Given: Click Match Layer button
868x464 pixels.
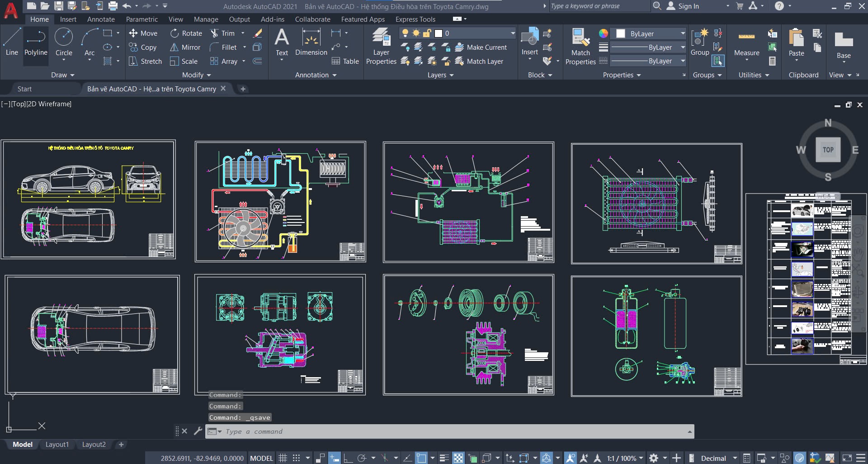Looking at the screenshot, I should point(479,61).
